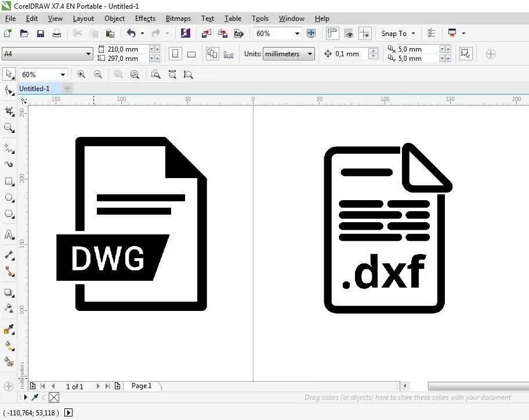Select the Shape tool
This screenshot has width=529, height=420.
point(9,90)
